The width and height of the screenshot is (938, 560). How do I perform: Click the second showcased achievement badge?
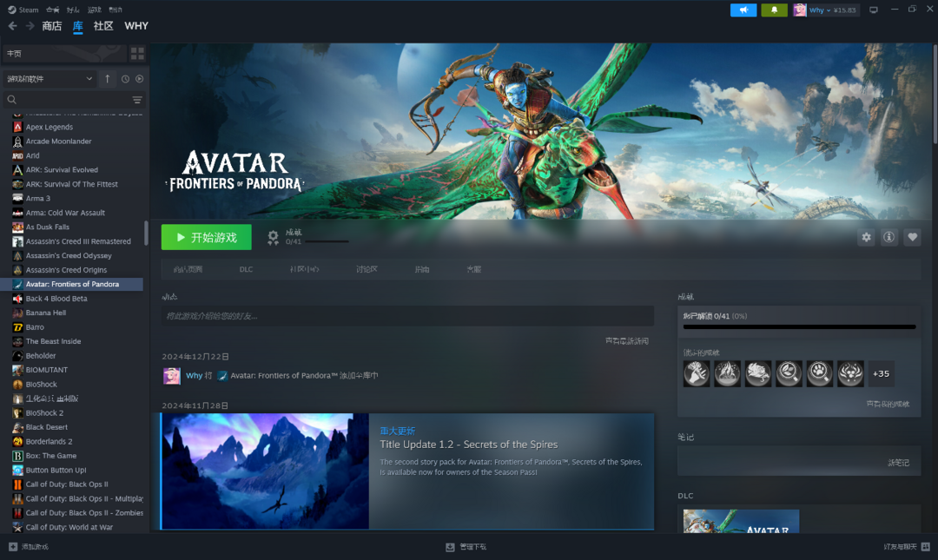pyautogui.click(x=728, y=374)
